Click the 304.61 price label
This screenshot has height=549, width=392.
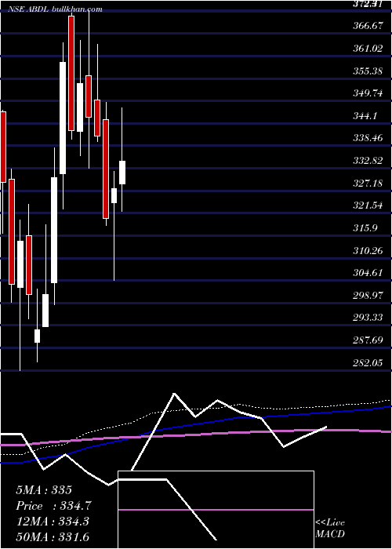(x=367, y=273)
